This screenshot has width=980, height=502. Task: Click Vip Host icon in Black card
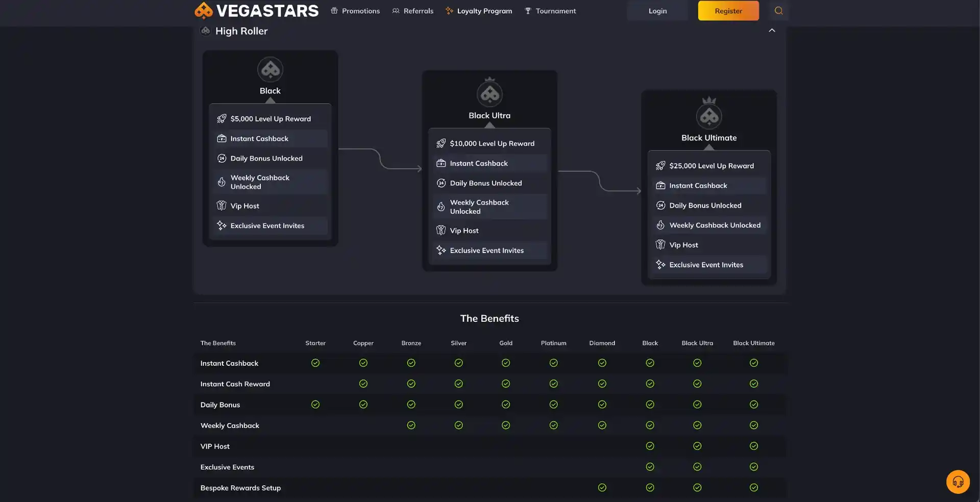222,206
